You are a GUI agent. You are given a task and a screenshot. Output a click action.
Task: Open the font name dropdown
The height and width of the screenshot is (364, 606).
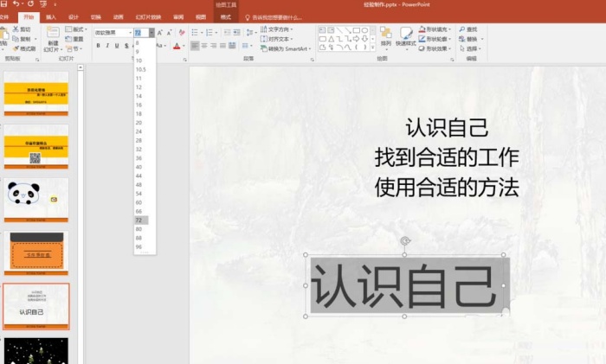coord(127,32)
